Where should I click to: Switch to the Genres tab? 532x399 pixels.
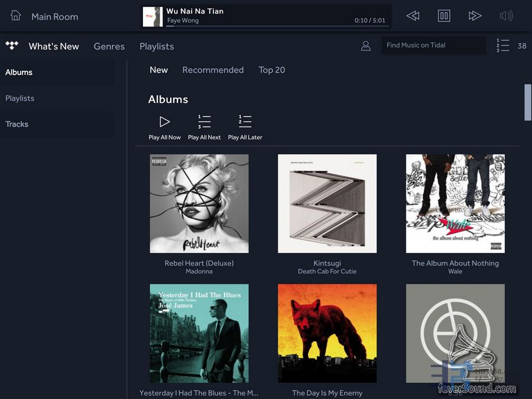coord(109,46)
